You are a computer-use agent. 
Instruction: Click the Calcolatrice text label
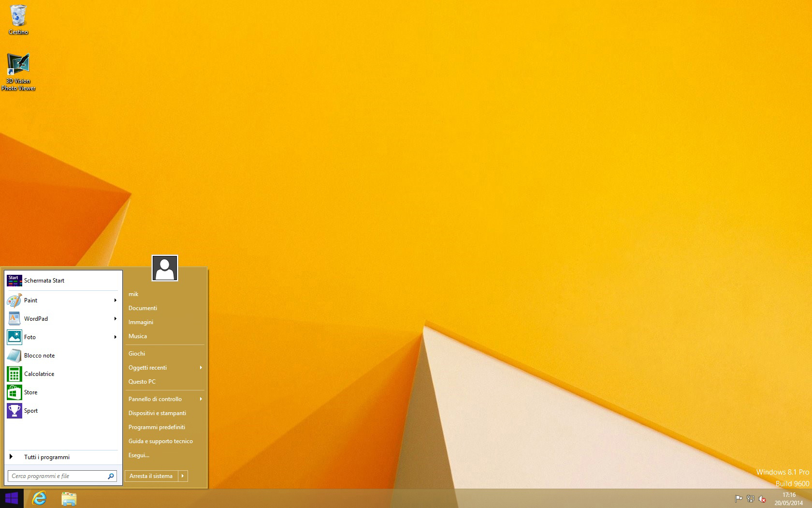tap(39, 374)
